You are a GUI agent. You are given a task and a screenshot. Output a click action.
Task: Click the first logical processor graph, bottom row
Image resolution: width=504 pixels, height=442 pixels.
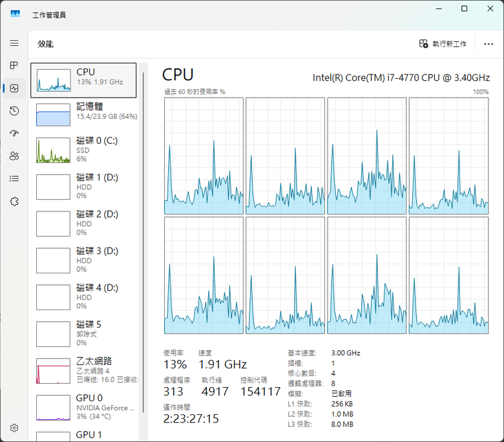(x=204, y=275)
